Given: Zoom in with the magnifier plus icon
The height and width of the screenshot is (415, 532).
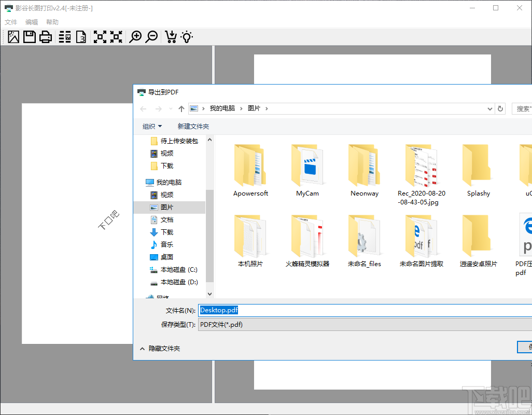Looking at the screenshot, I should click(x=135, y=37).
